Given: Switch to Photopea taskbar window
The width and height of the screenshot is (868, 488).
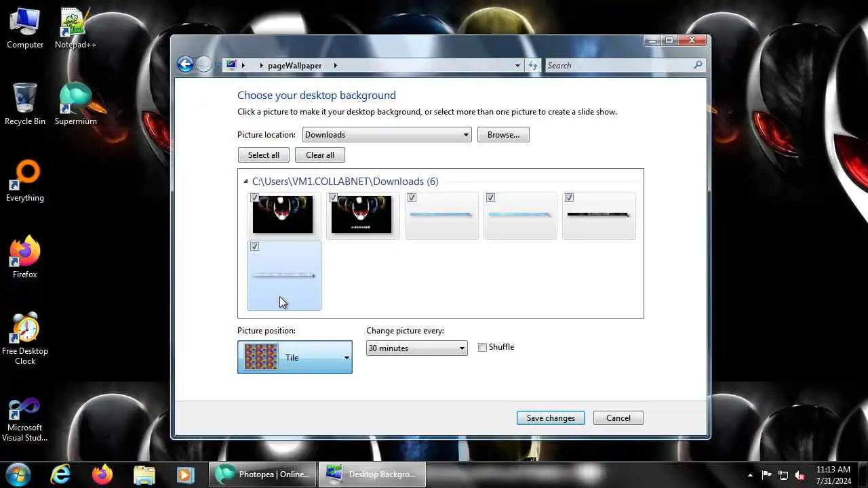Looking at the screenshot, I should [262, 474].
